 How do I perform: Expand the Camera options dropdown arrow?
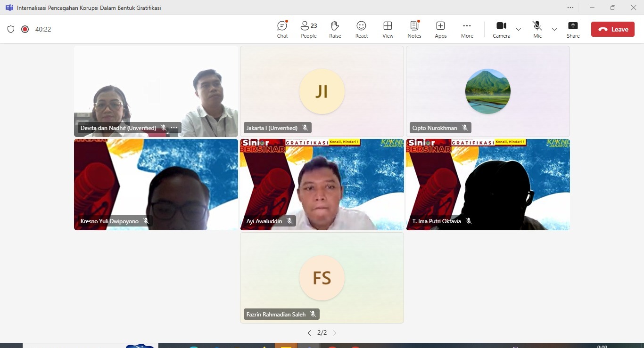(519, 29)
